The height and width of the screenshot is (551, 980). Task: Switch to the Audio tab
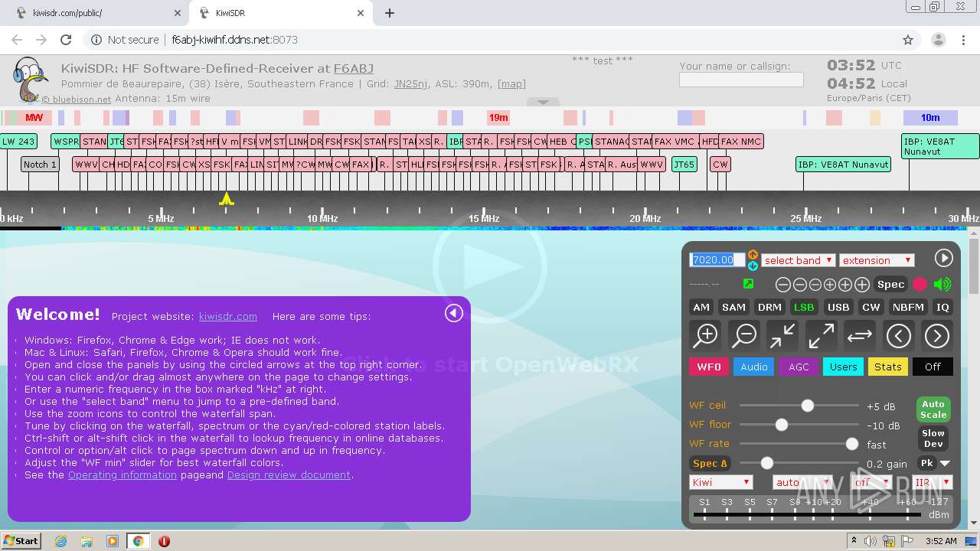click(753, 367)
